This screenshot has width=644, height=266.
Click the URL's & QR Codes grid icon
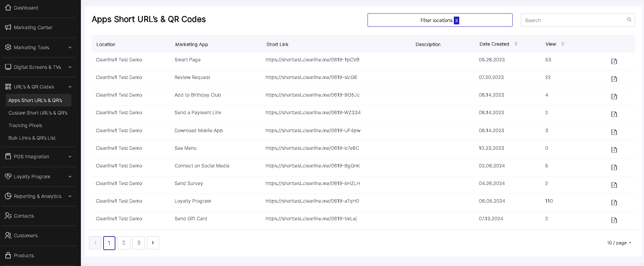coord(8,86)
